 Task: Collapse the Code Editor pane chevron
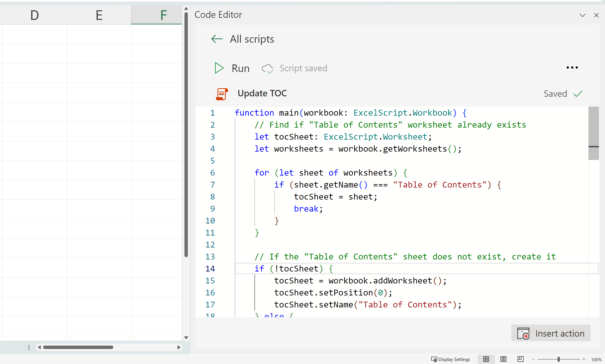click(583, 15)
